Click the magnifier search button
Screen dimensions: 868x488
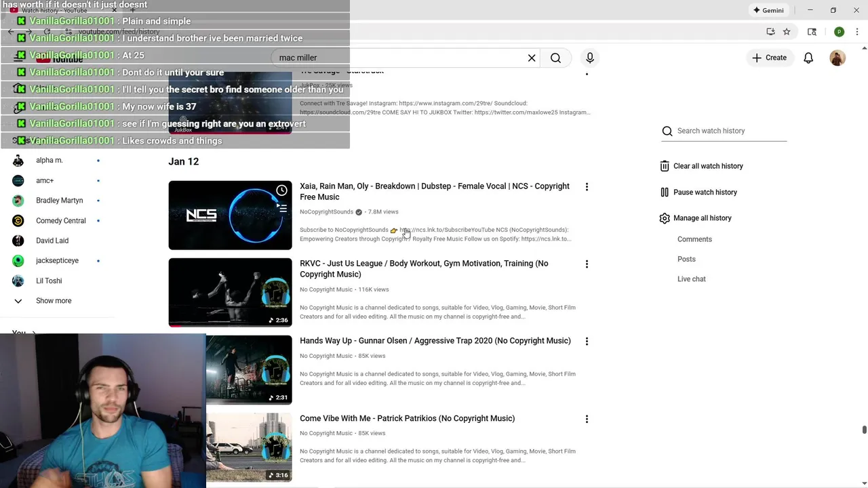tap(555, 58)
